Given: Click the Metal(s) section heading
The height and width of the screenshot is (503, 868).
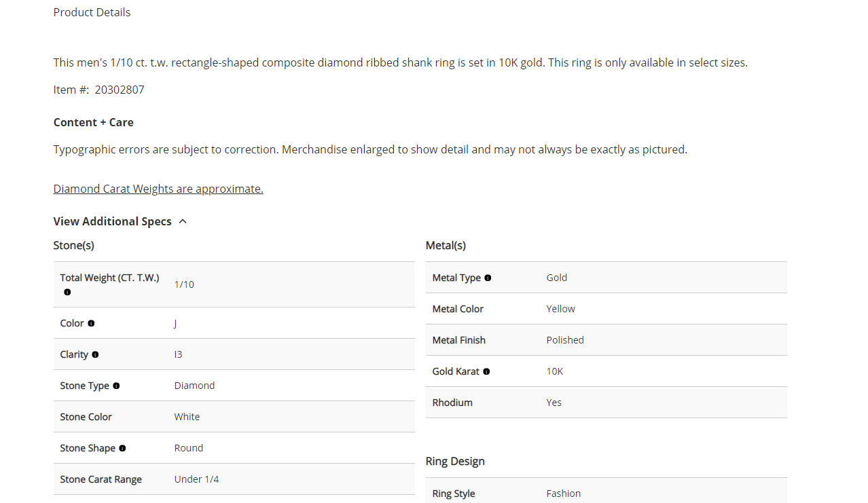Looking at the screenshot, I should coord(446,245).
